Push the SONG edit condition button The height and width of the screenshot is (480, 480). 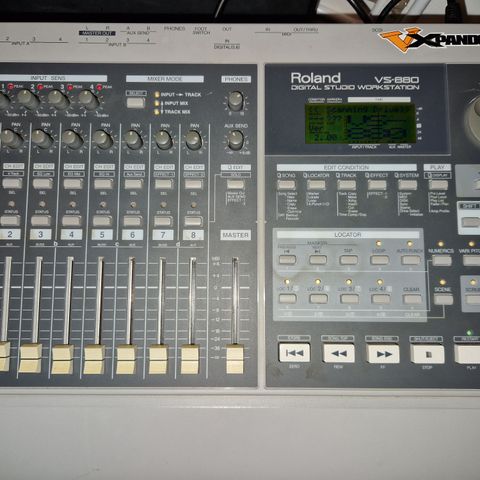(286, 184)
